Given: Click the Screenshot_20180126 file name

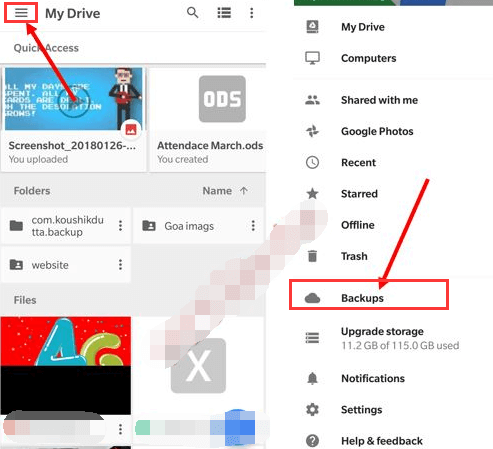Looking at the screenshot, I should [x=72, y=145].
